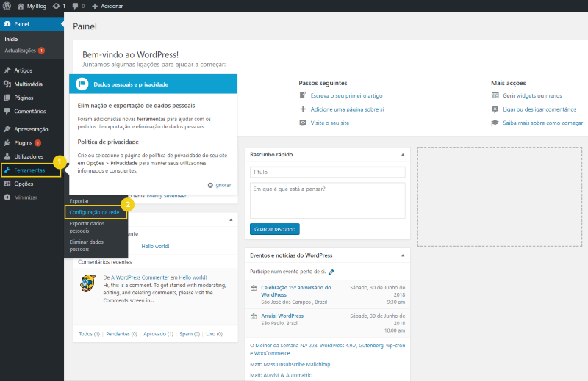Select Configuração da rede submenu item
The height and width of the screenshot is (381, 588).
pos(95,212)
